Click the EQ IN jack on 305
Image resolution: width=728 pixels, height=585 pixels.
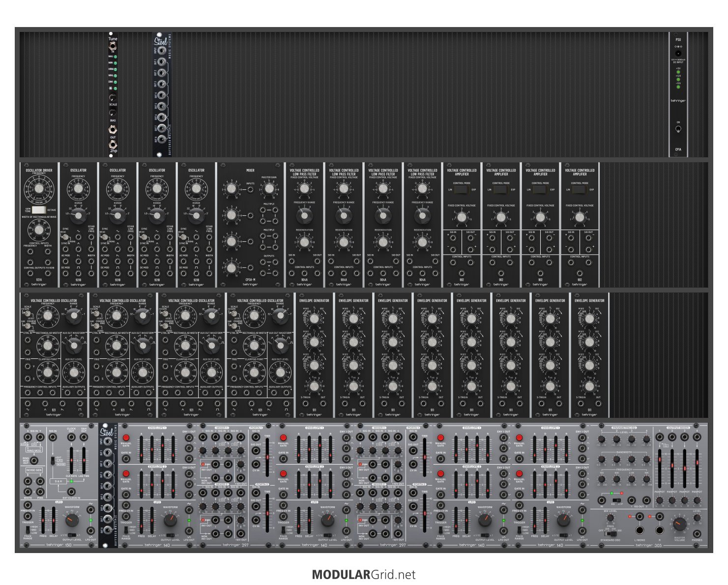tap(602, 500)
